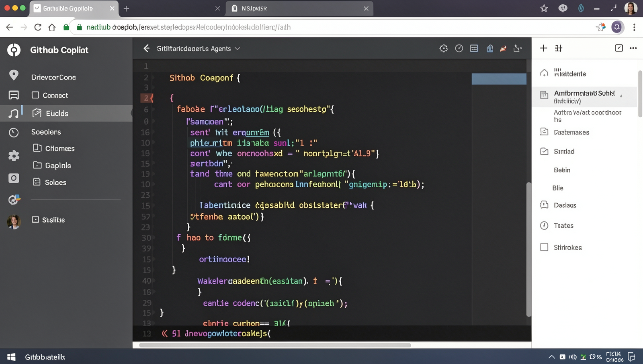Open the browser three-dot menu
The image size is (643, 364).
coord(634,27)
